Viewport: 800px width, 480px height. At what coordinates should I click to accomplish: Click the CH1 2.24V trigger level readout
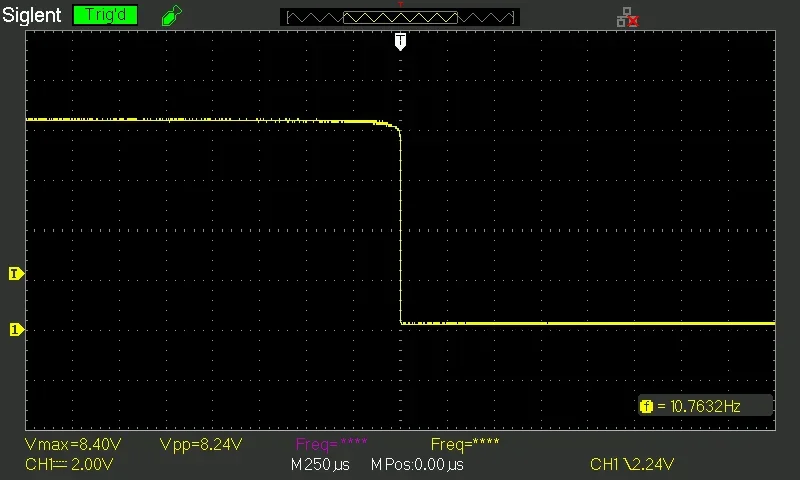coord(632,464)
